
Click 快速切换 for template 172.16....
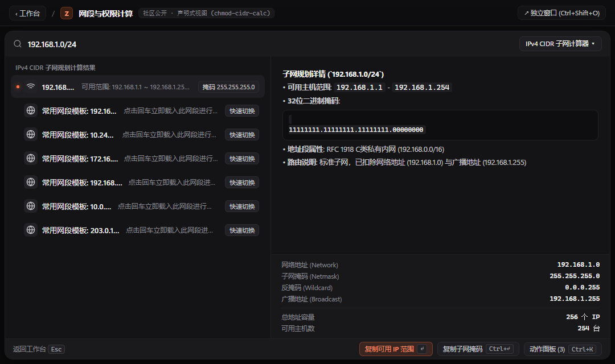[x=242, y=159]
